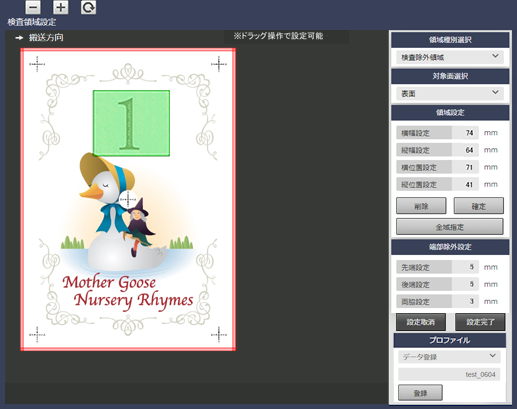Click the 領域設定 section header
Screen dimensions: 517x409
(450, 113)
